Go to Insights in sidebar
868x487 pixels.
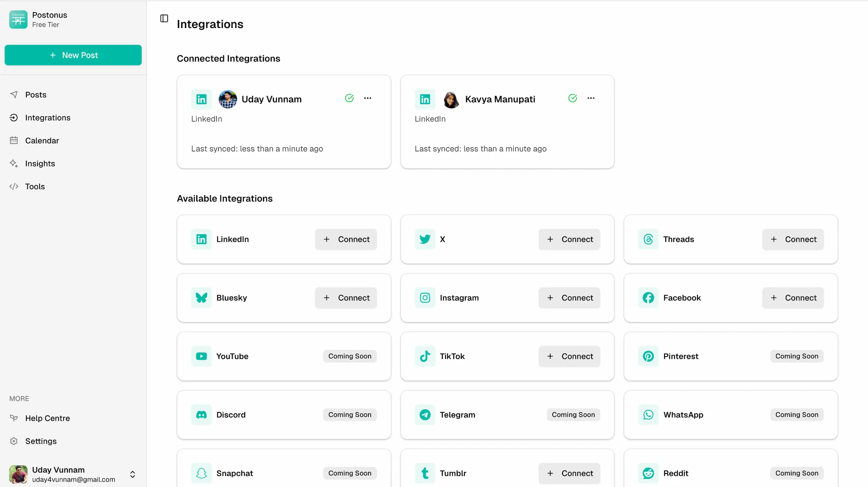pos(40,163)
